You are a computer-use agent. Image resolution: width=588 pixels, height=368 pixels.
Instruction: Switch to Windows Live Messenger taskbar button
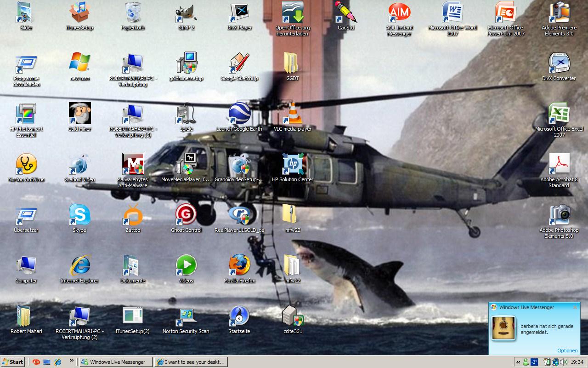pyautogui.click(x=116, y=362)
